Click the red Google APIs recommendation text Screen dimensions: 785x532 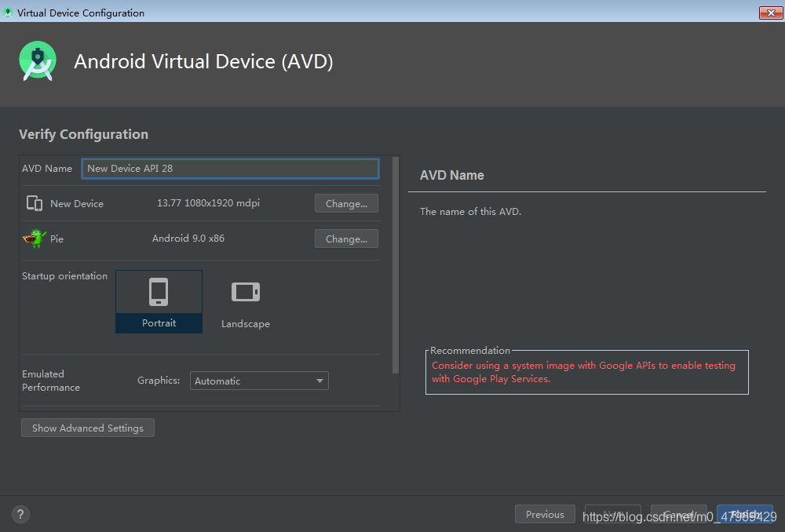click(x=583, y=372)
